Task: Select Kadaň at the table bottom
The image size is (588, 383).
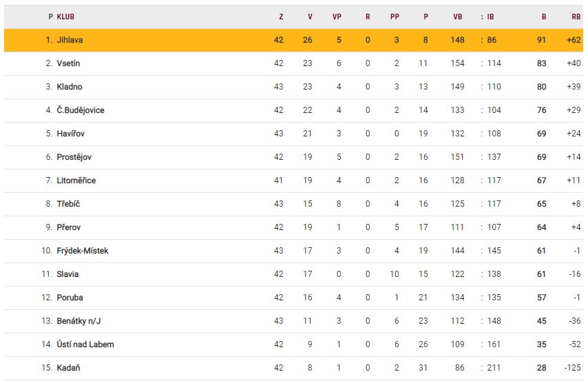Action: click(x=68, y=368)
